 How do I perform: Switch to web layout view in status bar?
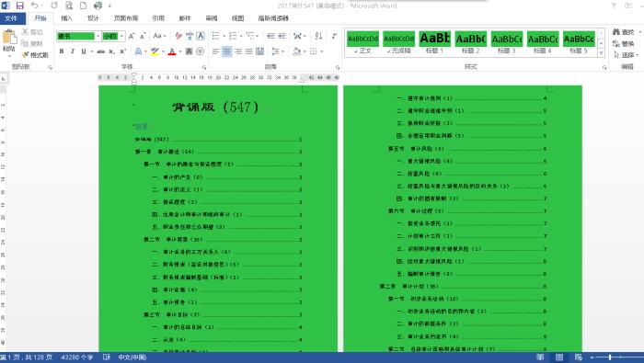click(x=579, y=357)
